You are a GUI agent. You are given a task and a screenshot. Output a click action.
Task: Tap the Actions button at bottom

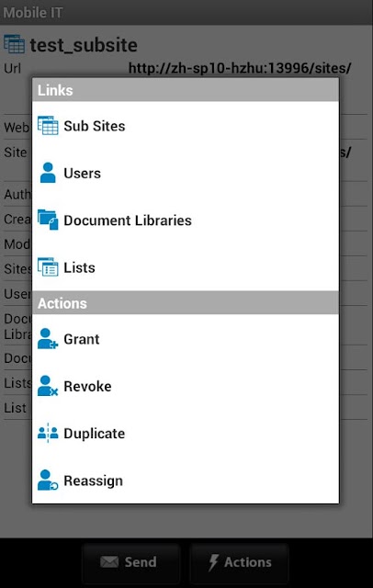(x=239, y=561)
